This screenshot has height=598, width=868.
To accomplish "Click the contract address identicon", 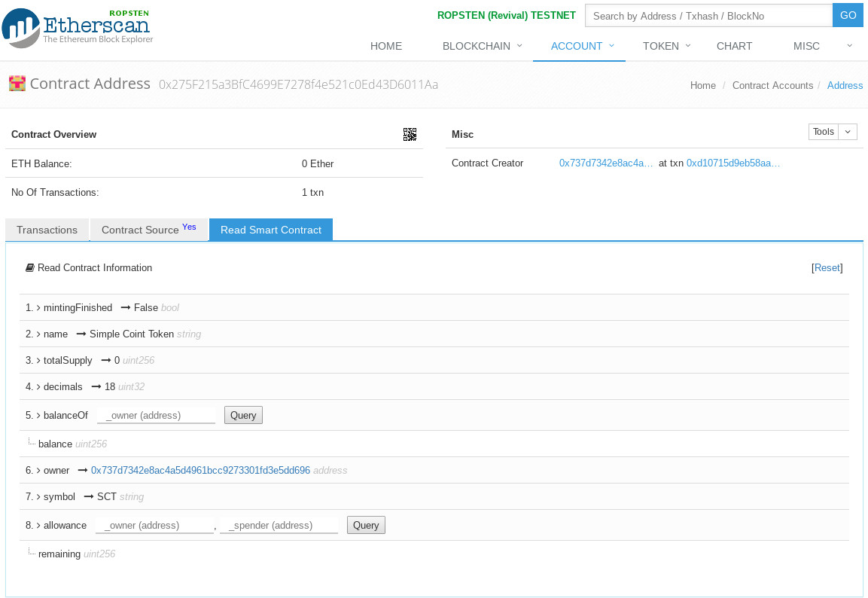I will coord(17,84).
